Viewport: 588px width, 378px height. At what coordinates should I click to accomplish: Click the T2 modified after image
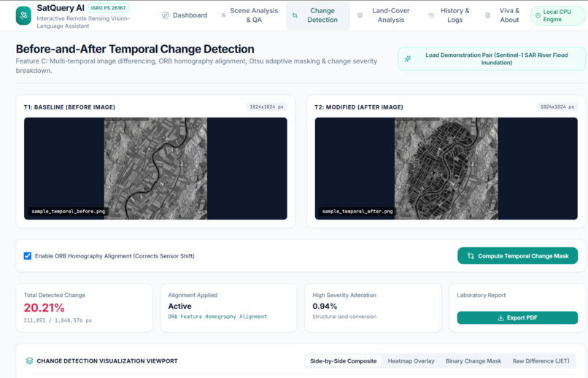(446, 169)
